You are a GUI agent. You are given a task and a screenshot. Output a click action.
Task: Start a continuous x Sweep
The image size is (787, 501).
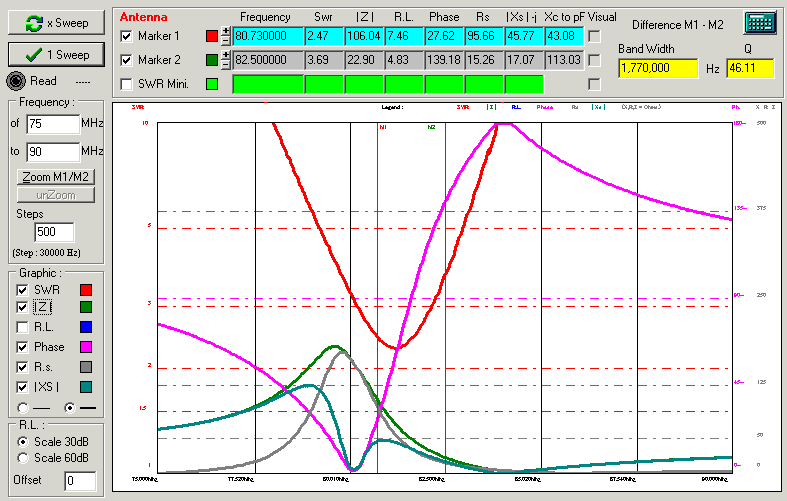[x=56, y=22]
